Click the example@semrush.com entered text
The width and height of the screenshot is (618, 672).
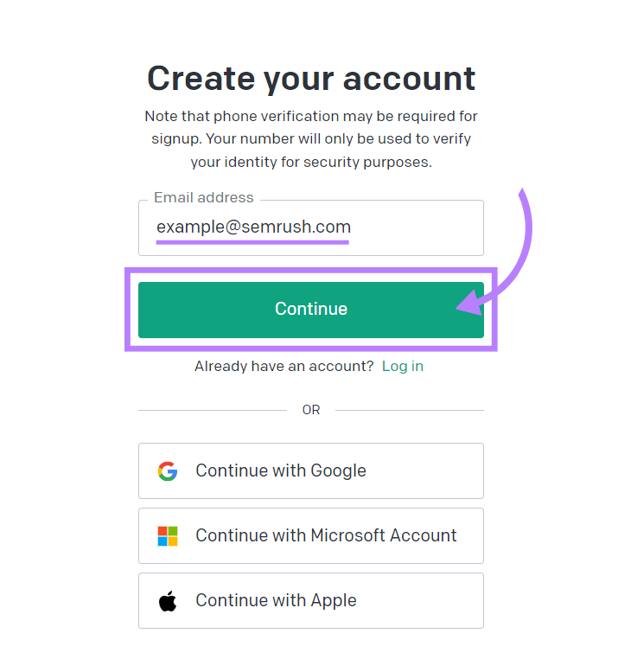[253, 227]
